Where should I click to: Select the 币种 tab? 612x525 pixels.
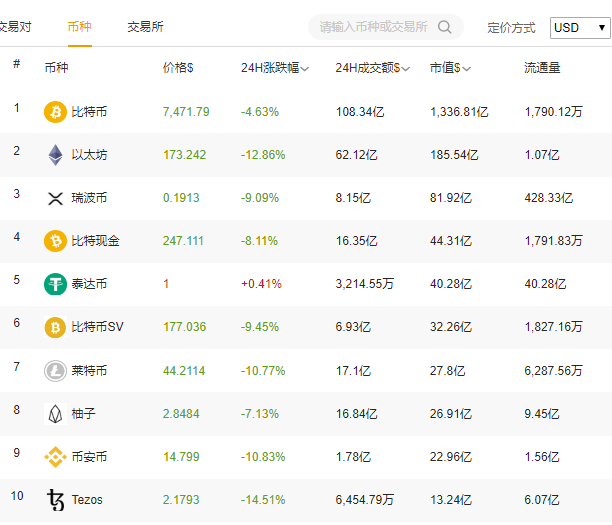pos(80,27)
